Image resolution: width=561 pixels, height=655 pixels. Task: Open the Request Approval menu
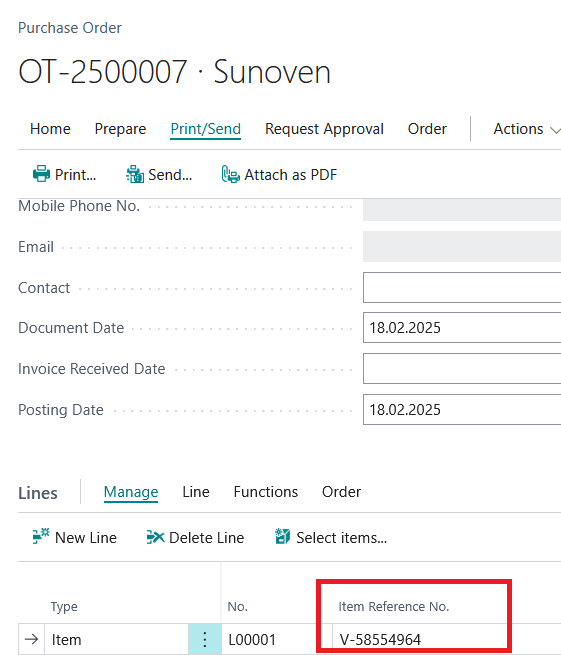(324, 129)
